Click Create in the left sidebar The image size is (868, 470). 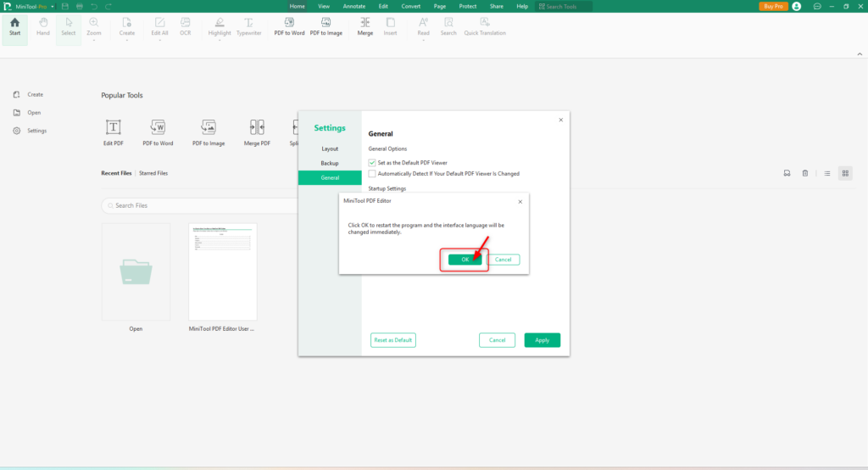click(x=29, y=94)
